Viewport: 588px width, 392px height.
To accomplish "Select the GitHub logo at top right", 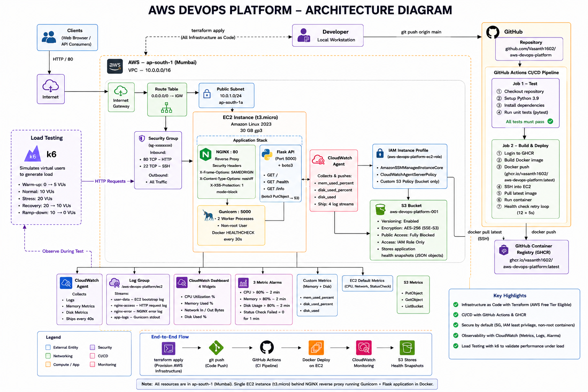I will pyautogui.click(x=493, y=32).
